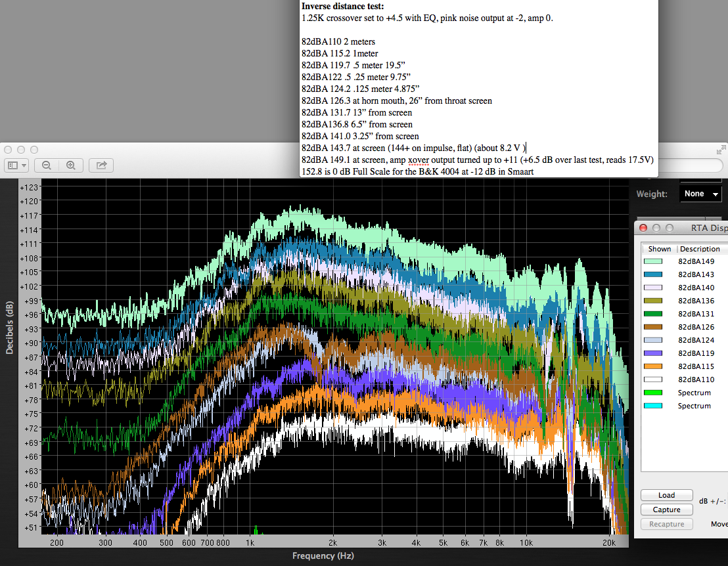Click the 'dB +/-:' label in the RTA panel
This screenshot has width=728, height=566.
(x=713, y=501)
